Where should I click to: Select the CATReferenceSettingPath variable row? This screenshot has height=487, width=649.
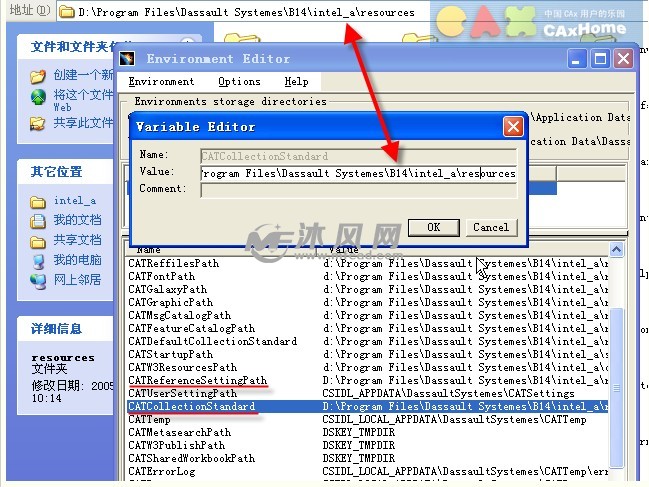tap(198, 381)
